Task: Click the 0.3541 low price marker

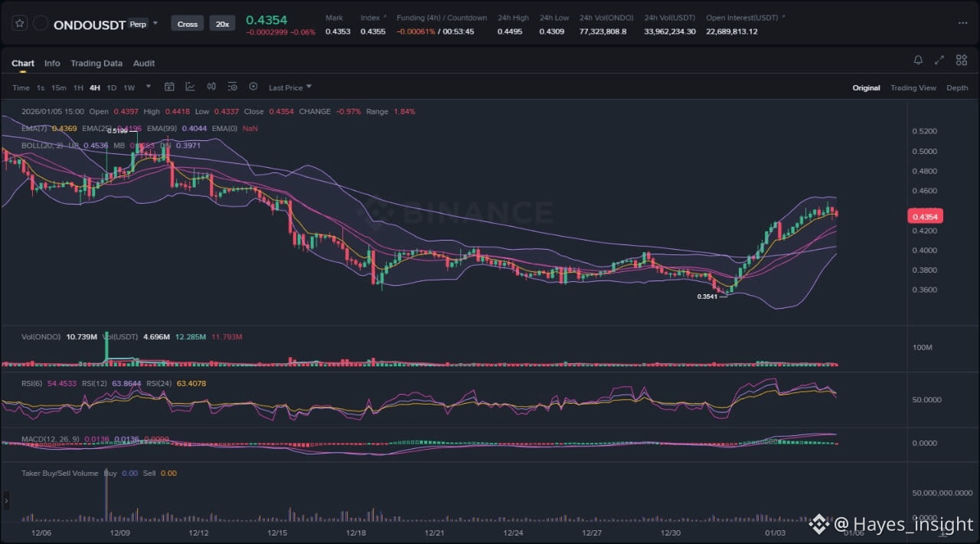Action: pyautogui.click(x=707, y=296)
